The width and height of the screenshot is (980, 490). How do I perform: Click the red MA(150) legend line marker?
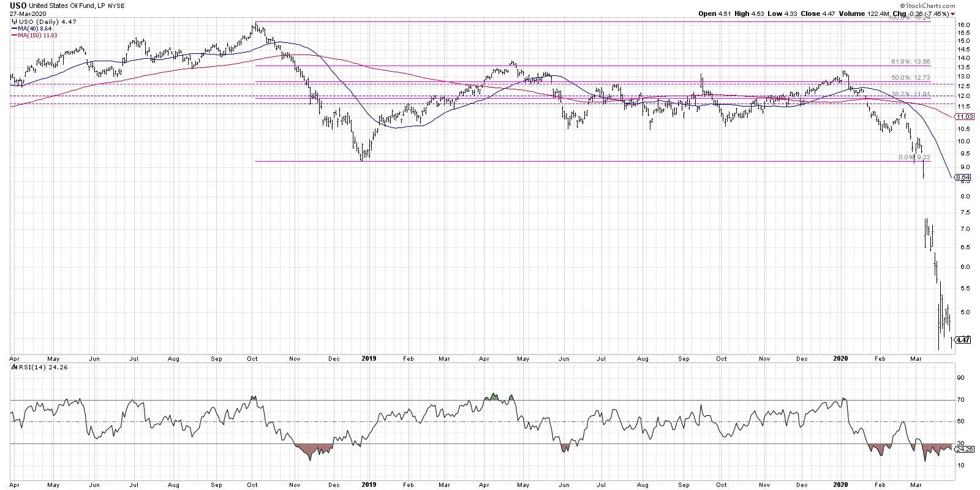[14, 34]
